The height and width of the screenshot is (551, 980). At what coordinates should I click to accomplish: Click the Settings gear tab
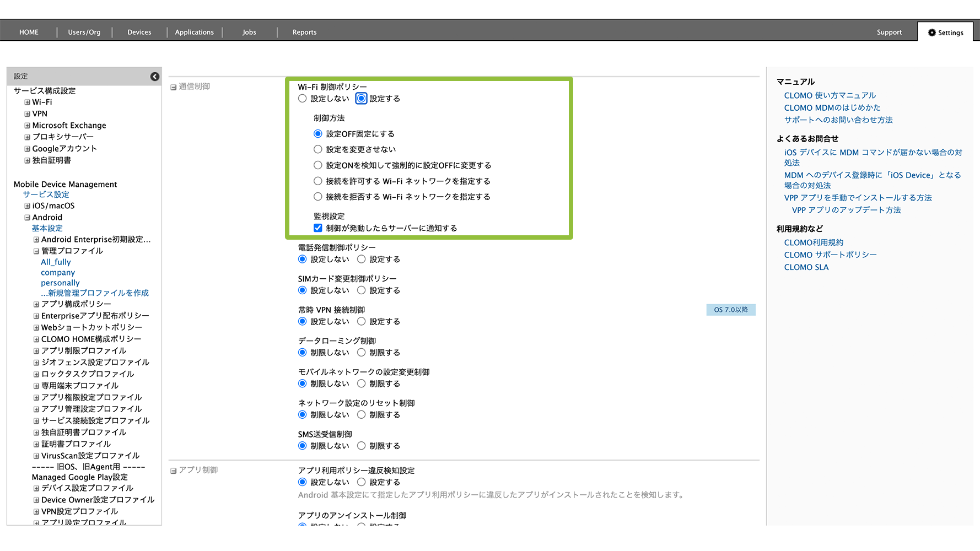coord(945,33)
